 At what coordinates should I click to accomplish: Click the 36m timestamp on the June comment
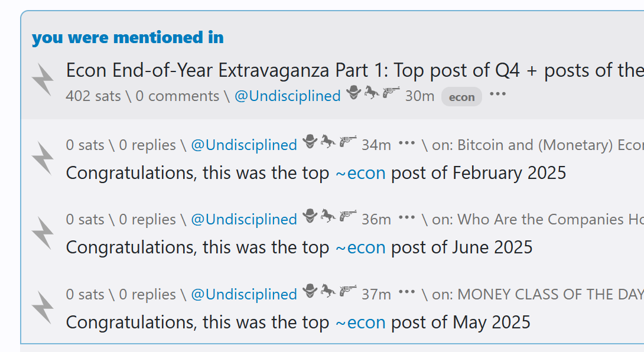coord(376,220)
